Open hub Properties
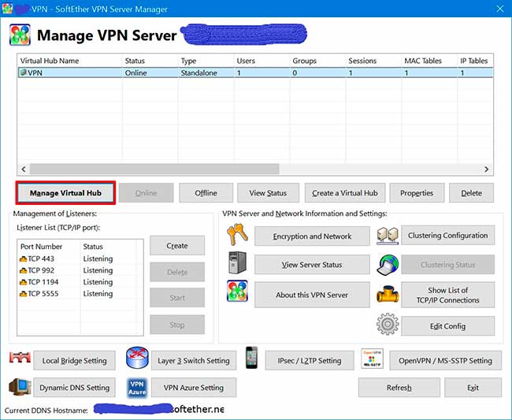The width and height of the screenshot is (512, 420). 417,193
